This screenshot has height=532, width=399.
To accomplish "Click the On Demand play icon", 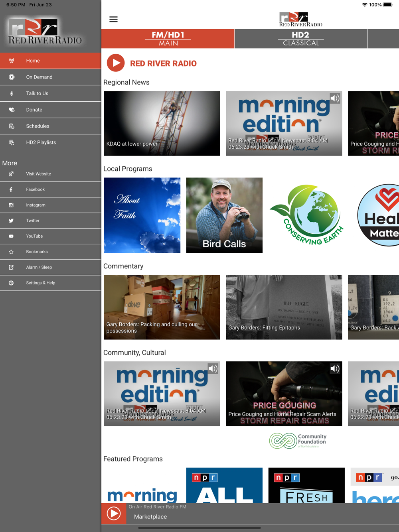I will point(12,77).
